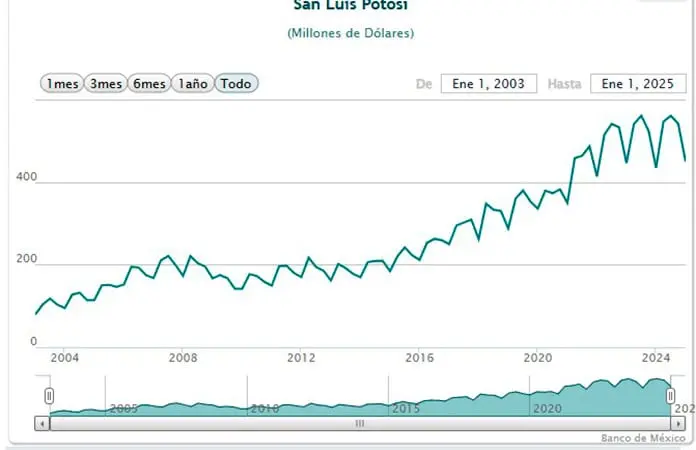
Task: Choose the 6mes range option
Action: pos(148,84)
